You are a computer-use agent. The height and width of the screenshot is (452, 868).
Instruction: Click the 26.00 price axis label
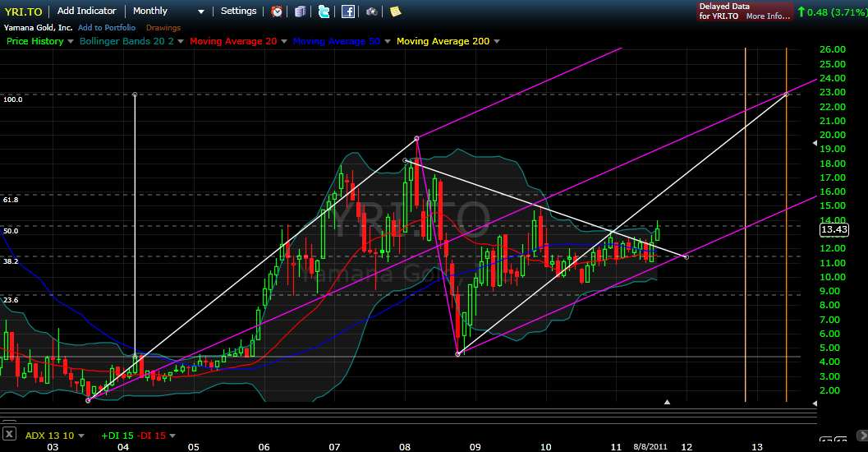tap(833, 50)
